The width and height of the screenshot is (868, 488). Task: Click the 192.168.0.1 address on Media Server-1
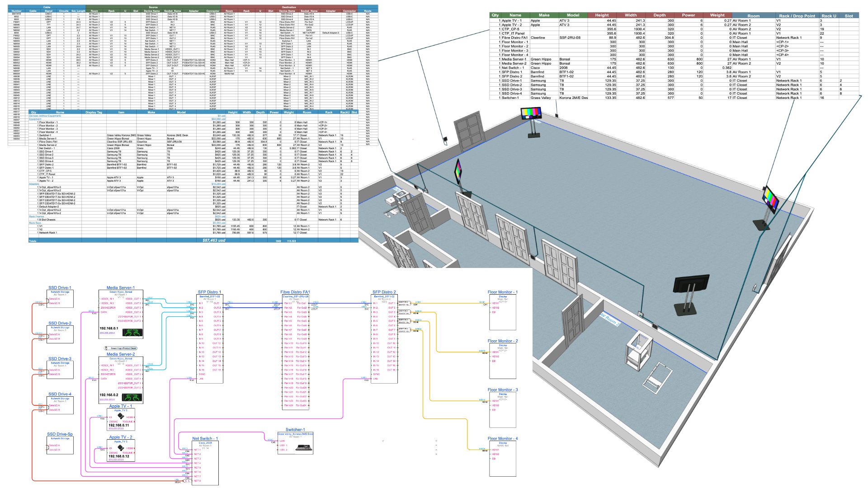108,328
